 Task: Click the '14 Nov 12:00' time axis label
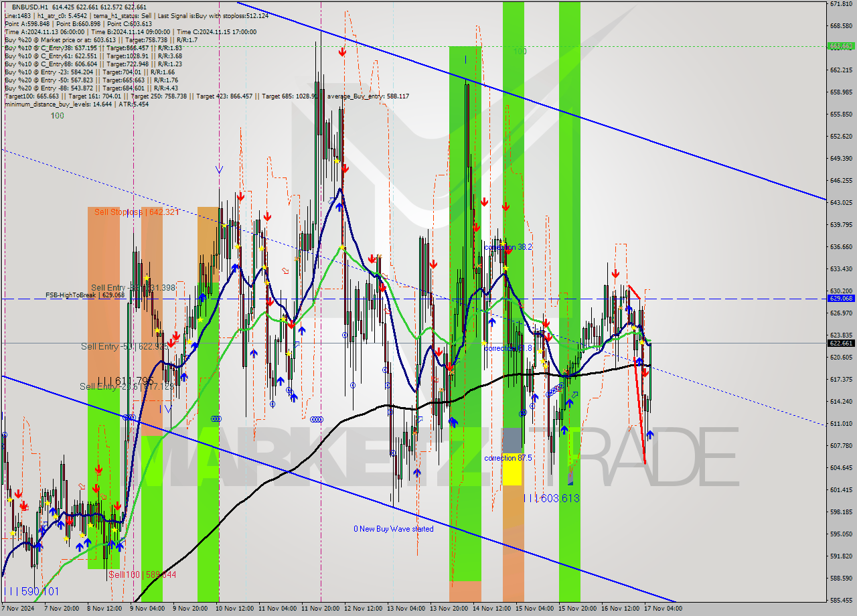pyautogui.click(x=491, y=609)
